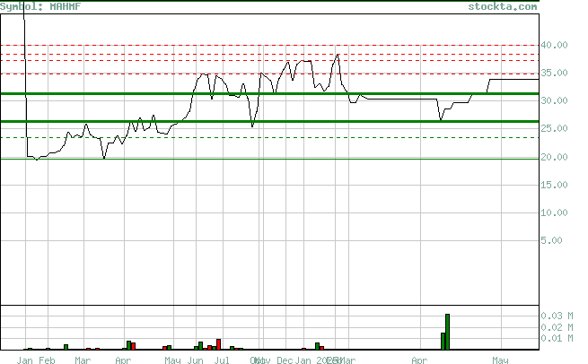
Task: Click the Dec month label
Action: (x=285, y=360)
